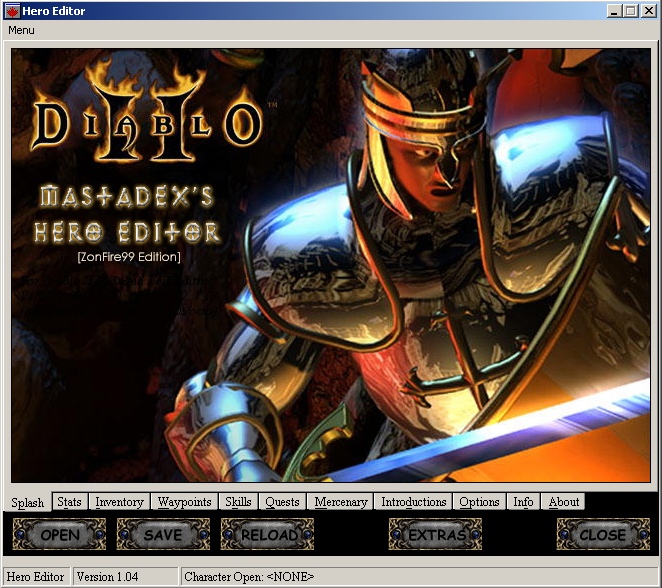This screenshot has height=588, width=662.
Task: Click the SAVE button
Action: click(163, 534)
